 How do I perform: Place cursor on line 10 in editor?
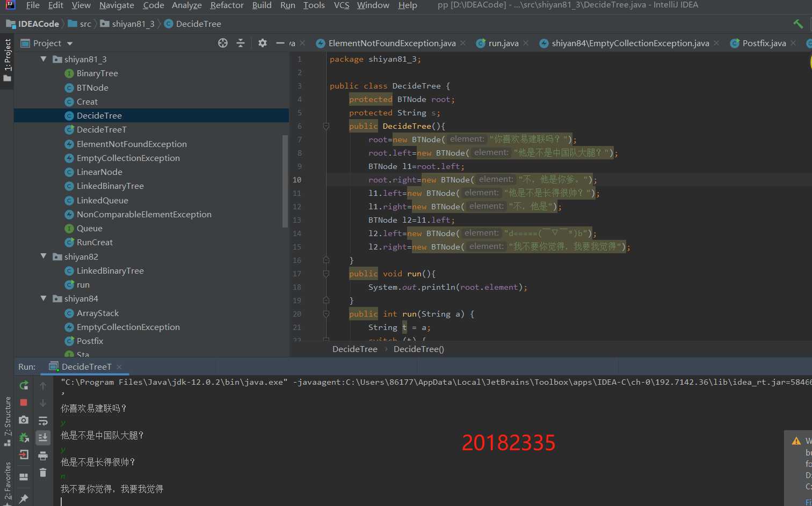pos(569,180)
